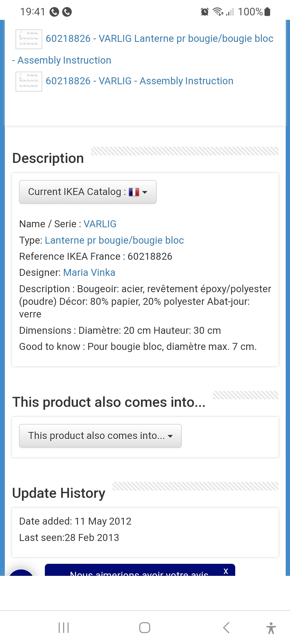Open designer Maria Vinka link
Image resolution: width=290 pixels, height=644 pixels.
(x=89, y=272)
